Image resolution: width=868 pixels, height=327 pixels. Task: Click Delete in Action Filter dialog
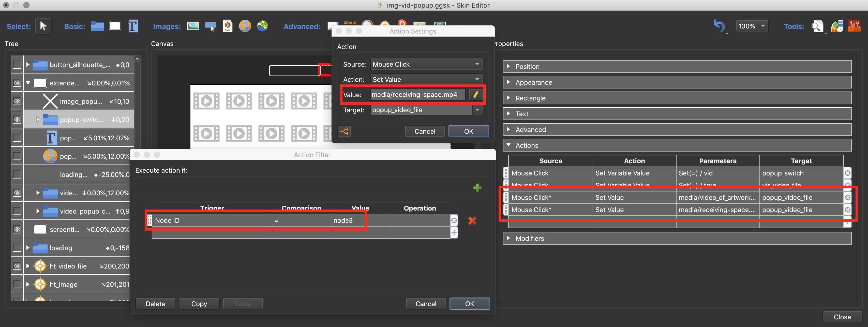[x=155, y=304]
